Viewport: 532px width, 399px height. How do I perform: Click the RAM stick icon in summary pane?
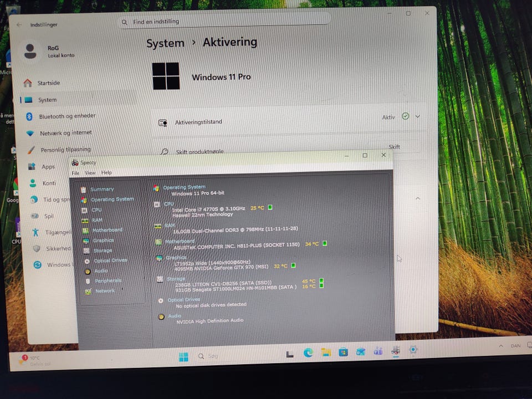158,226
